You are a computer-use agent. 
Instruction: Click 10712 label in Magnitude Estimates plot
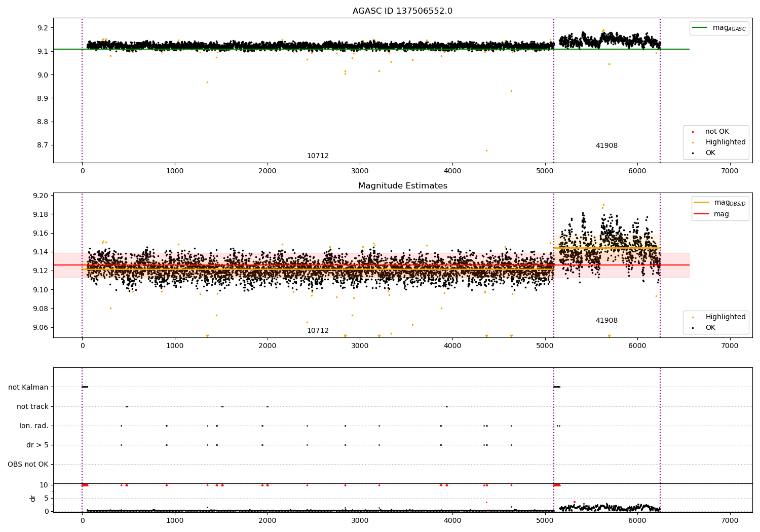pyautogui.click(x=318, y=331)
